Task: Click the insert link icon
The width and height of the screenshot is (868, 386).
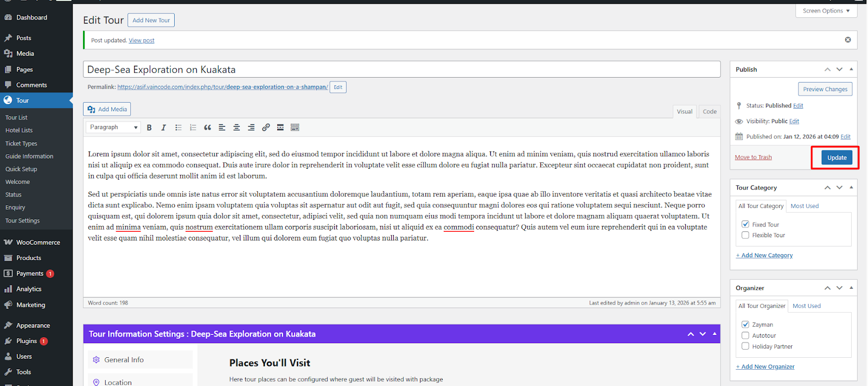Action: point(266,128)
